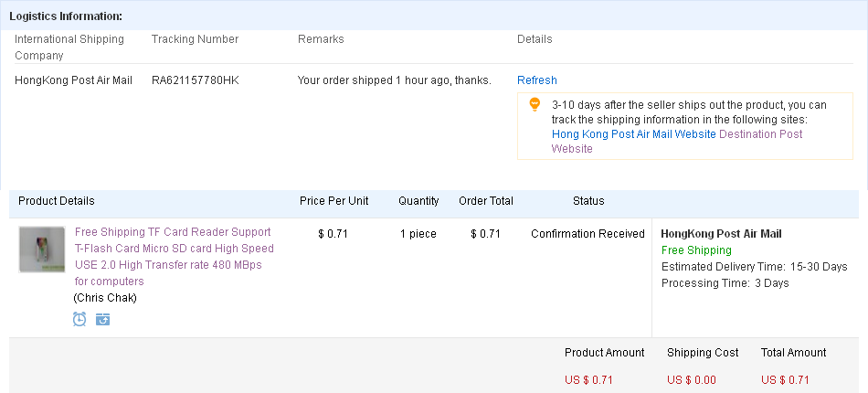Open the Destination Post Website link

tap(677, 141)
